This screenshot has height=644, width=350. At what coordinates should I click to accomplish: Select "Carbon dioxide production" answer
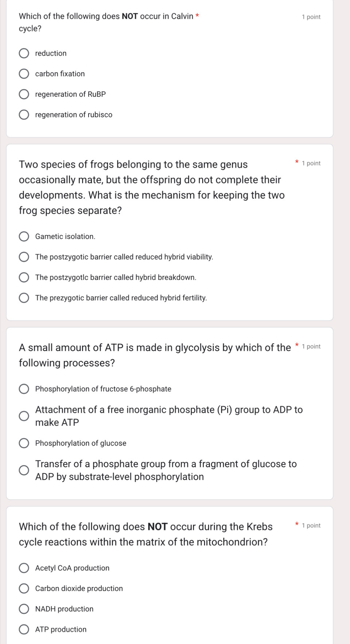(x=24, y=588)
